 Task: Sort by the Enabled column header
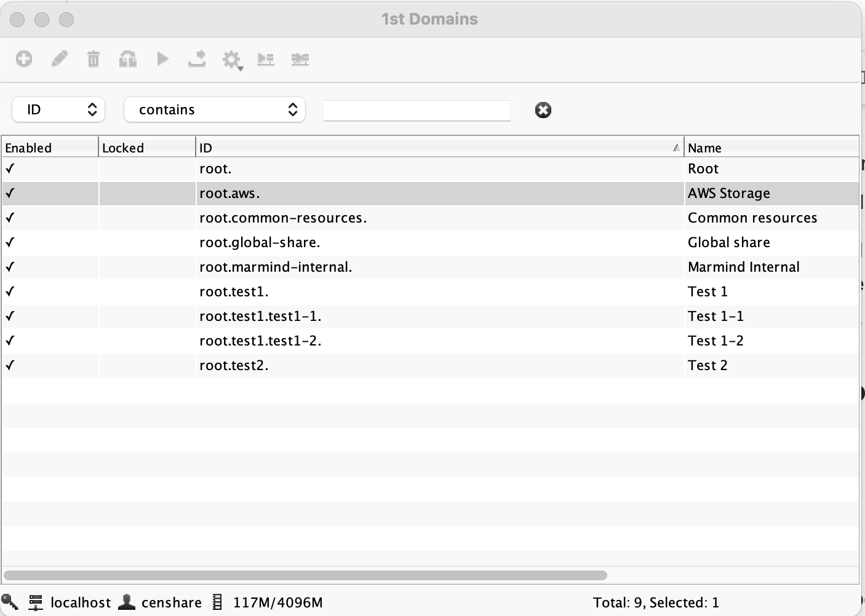pyautogui.click(x=50, y=148)
